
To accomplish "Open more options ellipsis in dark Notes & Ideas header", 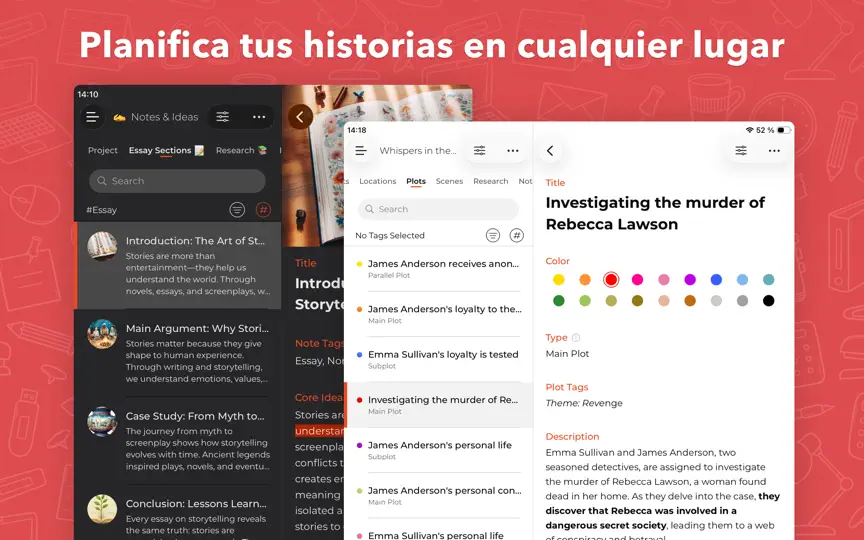I will [x=259, y=117].
